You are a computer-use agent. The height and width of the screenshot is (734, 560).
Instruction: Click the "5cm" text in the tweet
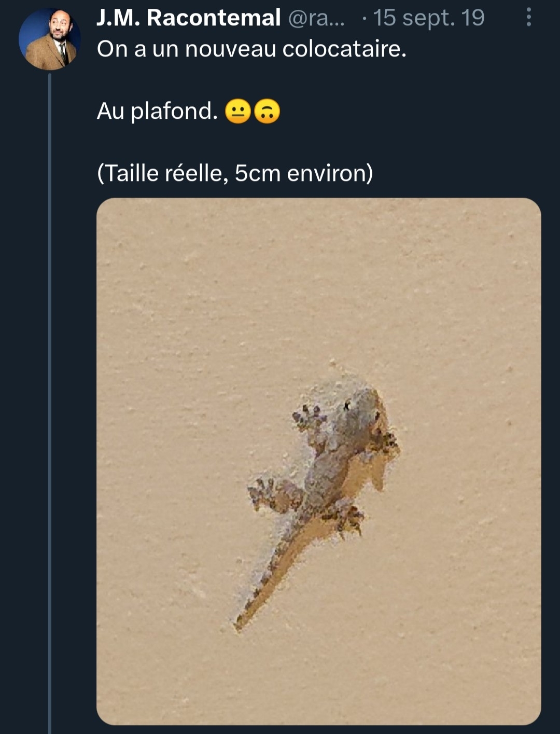pos(258,173)
